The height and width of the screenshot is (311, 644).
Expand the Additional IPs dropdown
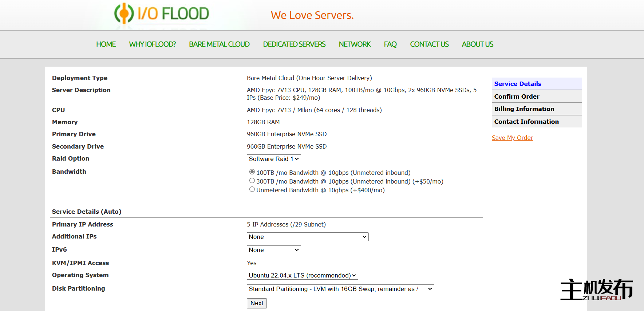[308, 237]
